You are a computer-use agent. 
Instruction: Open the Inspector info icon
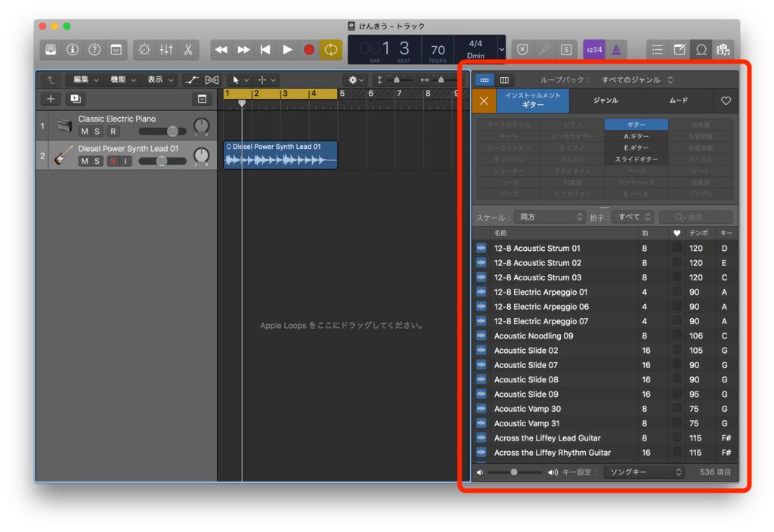[73, 50]
